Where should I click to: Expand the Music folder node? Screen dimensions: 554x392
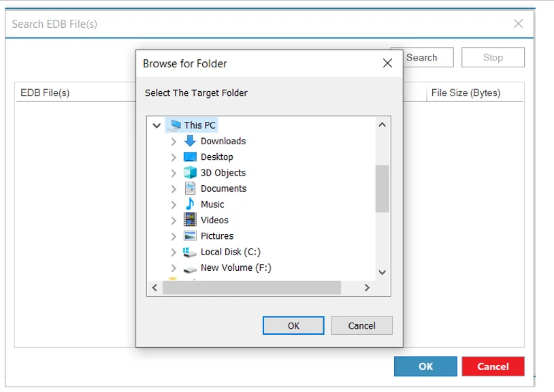tap(174, 204)
